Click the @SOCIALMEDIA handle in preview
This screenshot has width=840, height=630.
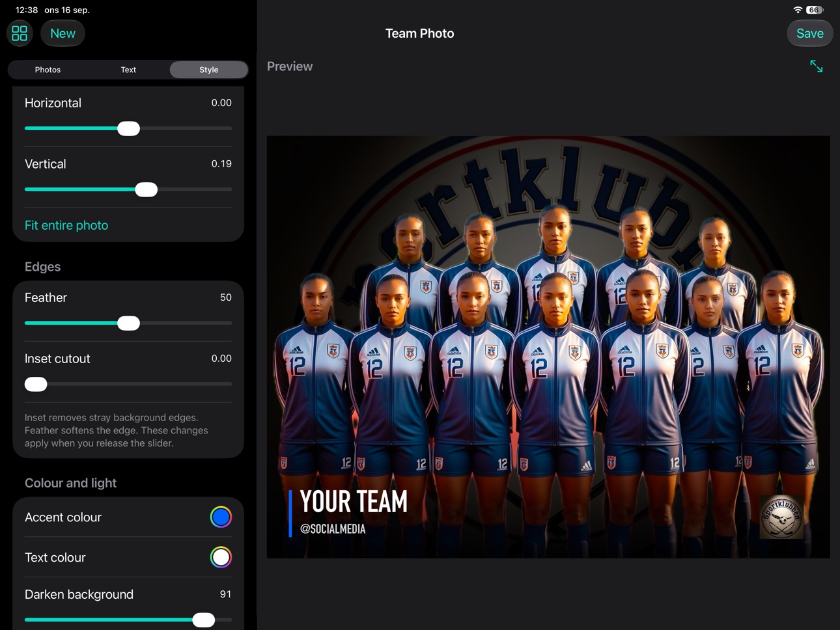pyautogui.click(x=333, y=529)
